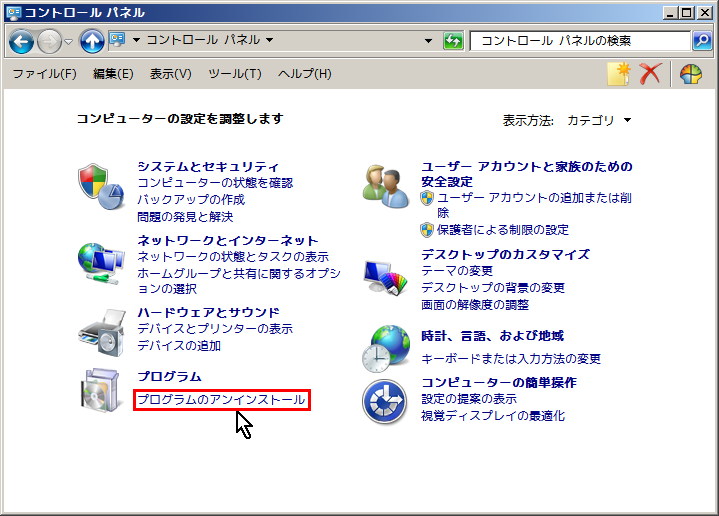Open システムとセキュリティ category heading

pos(208,166)
